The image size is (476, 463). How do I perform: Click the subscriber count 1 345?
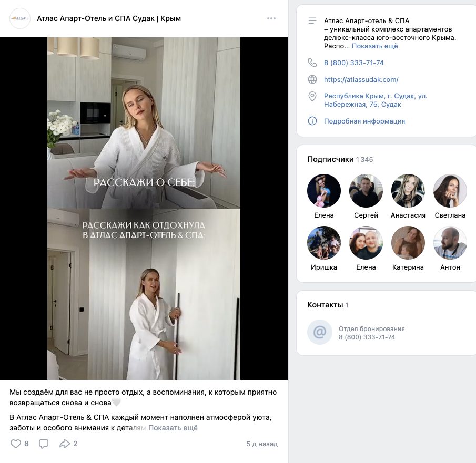[364, 160]
